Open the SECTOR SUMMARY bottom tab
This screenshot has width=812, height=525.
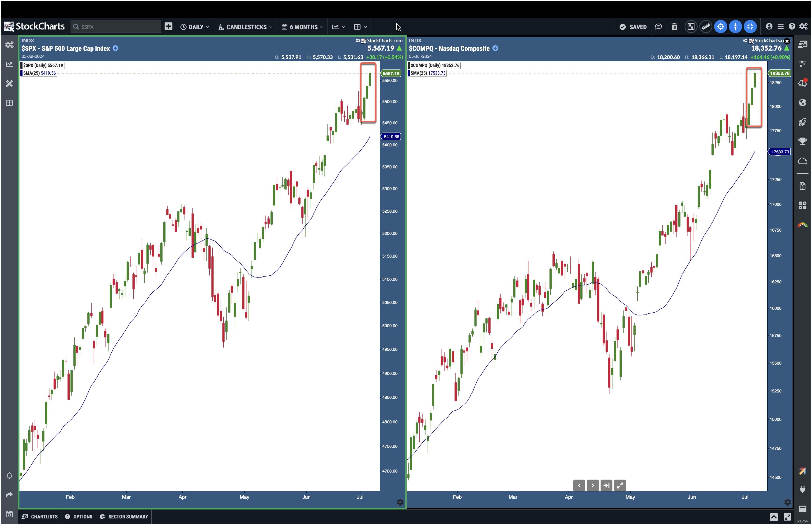(x=124, y=517)
